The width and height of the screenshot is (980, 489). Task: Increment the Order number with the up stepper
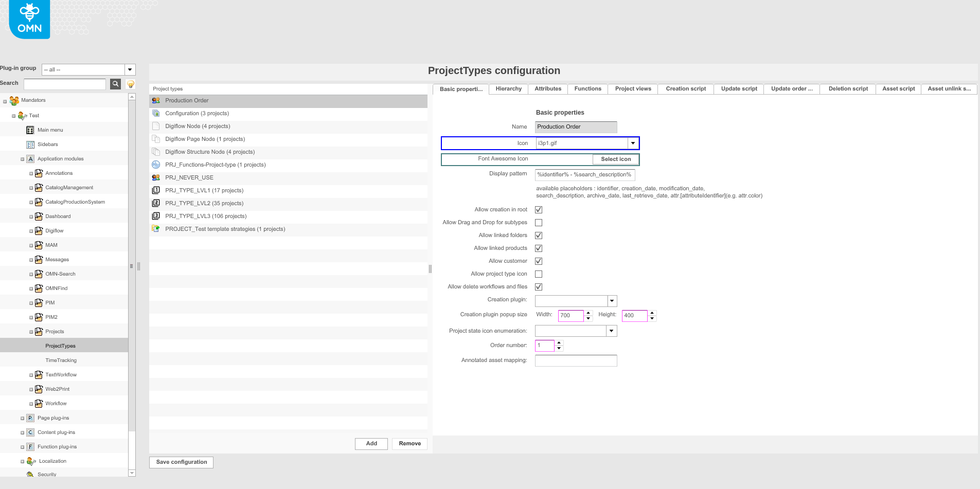click(x=560, y=343)
